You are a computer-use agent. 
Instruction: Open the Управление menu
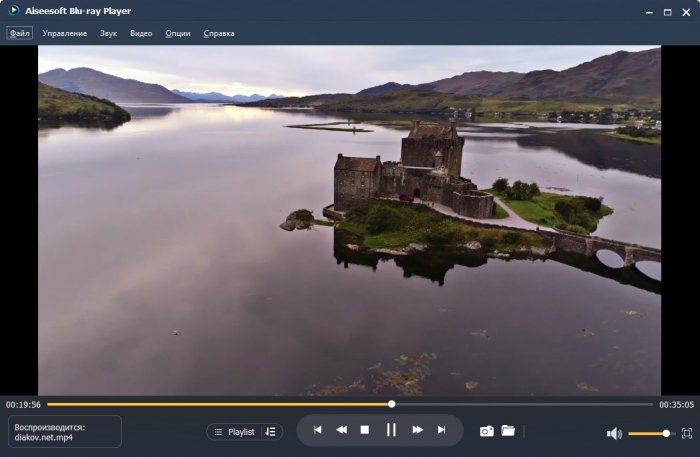(x=64, y=33)
